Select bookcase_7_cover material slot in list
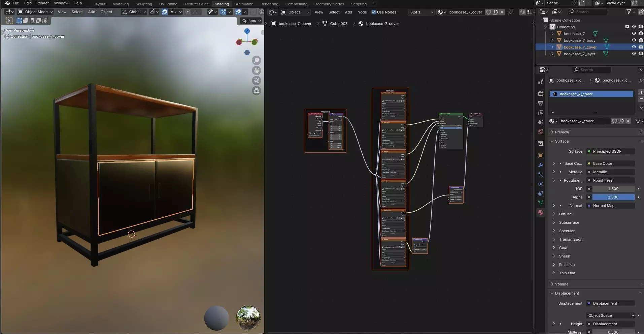 click(591, 94)
